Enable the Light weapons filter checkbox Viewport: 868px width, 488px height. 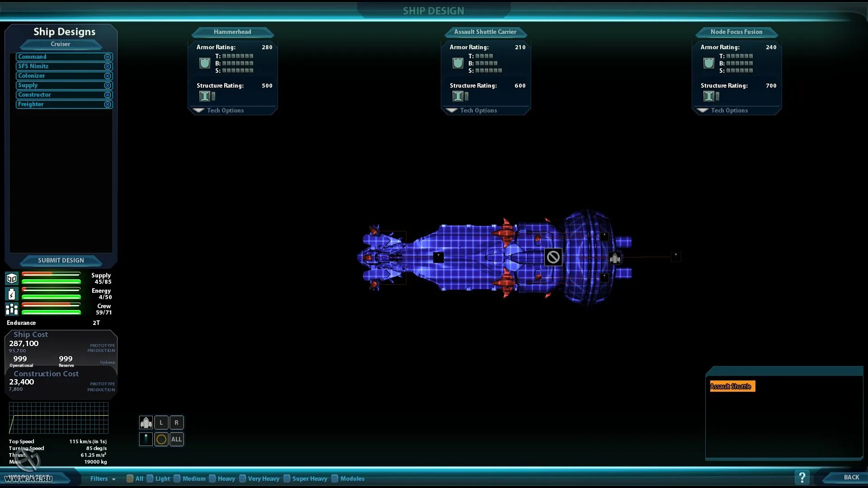pyautogui.click(x=150, y=479)
